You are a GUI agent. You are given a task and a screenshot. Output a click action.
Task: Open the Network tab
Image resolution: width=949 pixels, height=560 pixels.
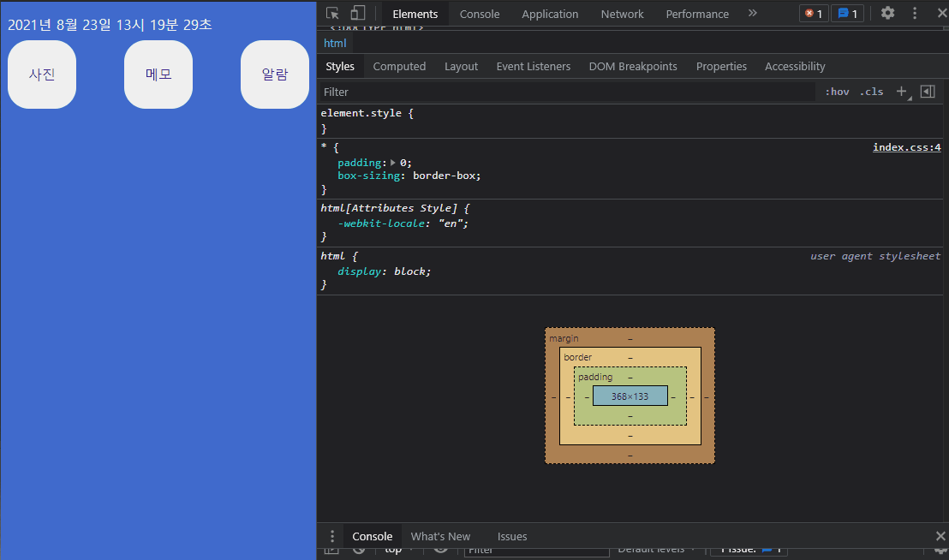(622, 14)
